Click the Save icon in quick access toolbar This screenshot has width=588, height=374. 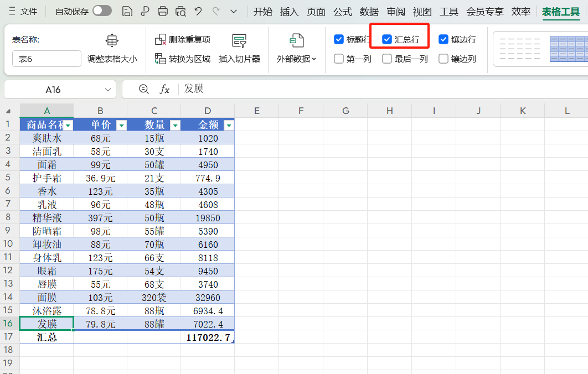point(128,11)
